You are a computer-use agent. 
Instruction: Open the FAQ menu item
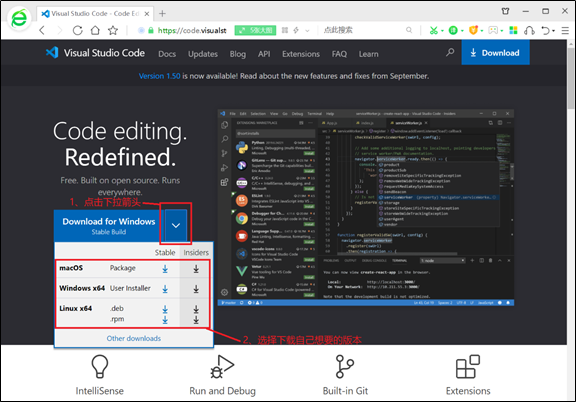[x=339, y=54]
